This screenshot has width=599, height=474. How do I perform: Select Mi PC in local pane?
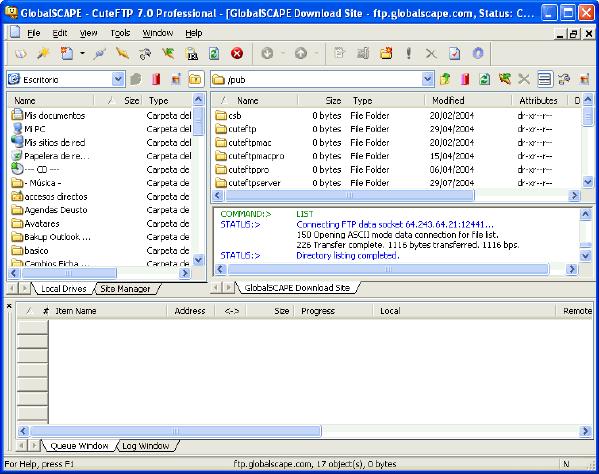[29, 129]
